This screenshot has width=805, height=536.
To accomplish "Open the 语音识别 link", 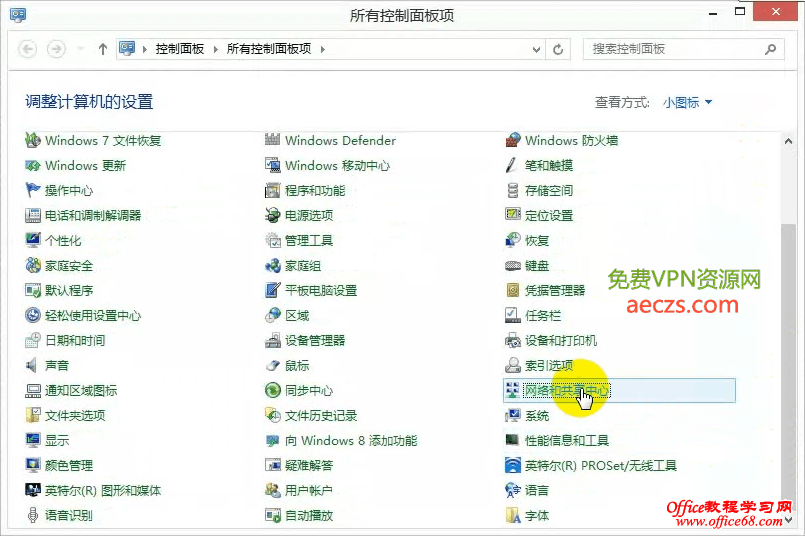I will [68, 515].
